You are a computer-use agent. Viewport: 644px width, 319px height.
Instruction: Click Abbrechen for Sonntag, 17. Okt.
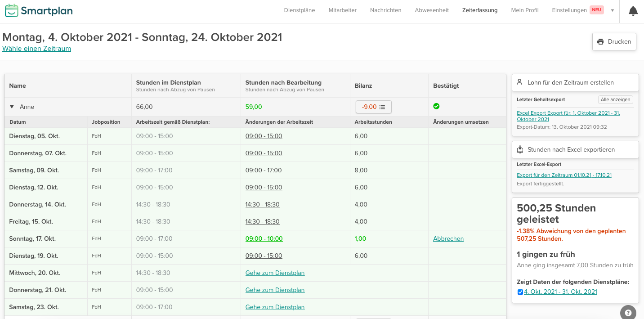[x=448, y=238]
